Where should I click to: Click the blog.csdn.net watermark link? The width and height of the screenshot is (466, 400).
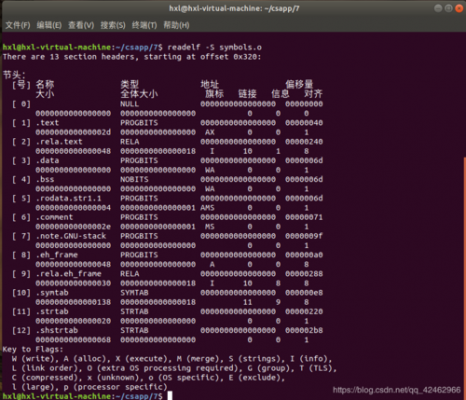[397, 390]
